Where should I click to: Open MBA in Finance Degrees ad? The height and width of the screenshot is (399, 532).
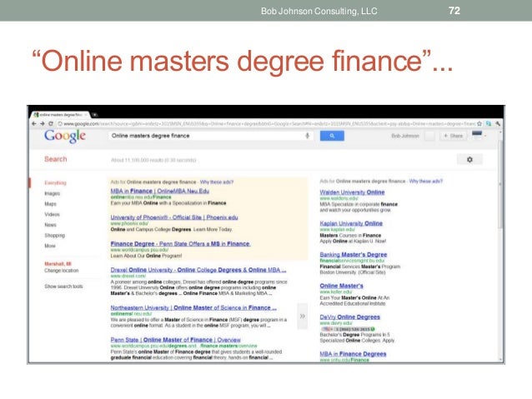353,354
